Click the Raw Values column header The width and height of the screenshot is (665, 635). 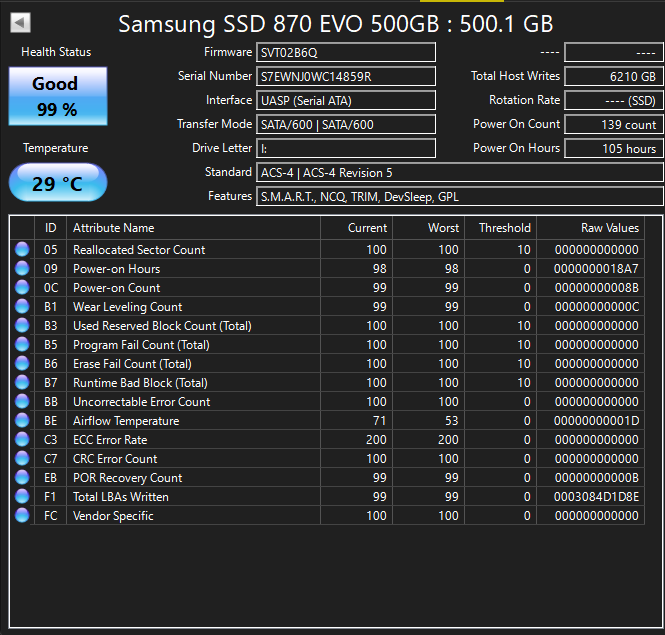pos(590,228)
